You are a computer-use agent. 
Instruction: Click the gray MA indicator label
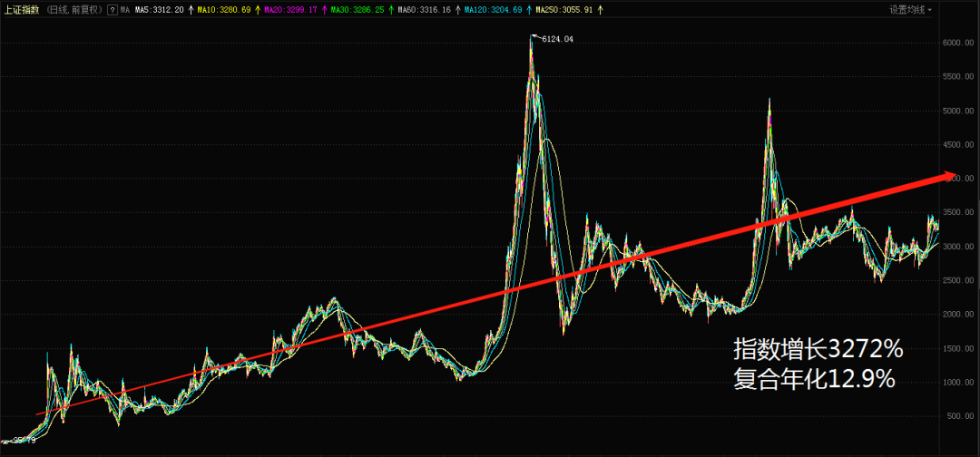click(x=124, y=10)
